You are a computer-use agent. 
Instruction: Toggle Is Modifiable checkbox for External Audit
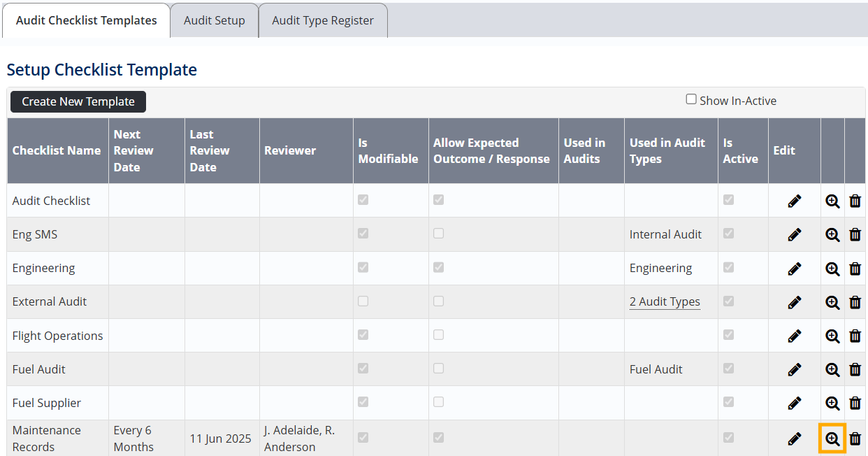pos(363,301)
